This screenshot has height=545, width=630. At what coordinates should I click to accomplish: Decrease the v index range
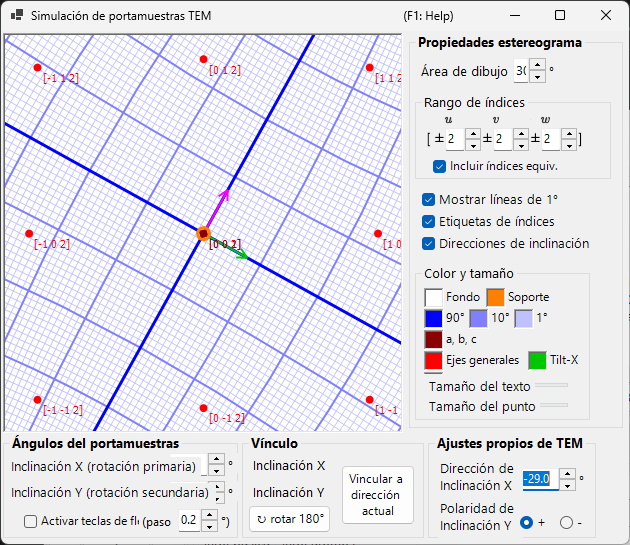(521, 145)
